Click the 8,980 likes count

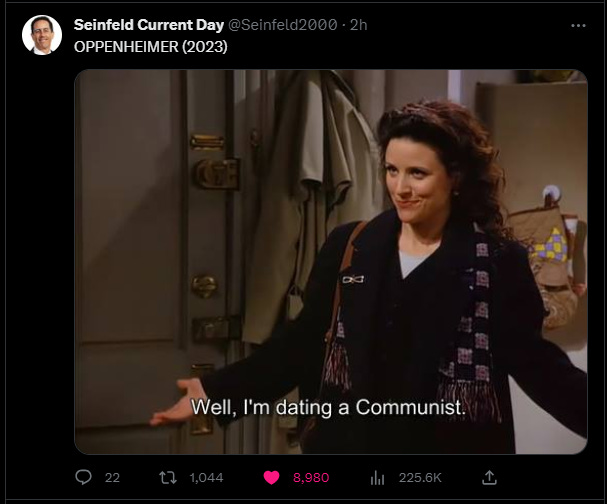[311, 478]
